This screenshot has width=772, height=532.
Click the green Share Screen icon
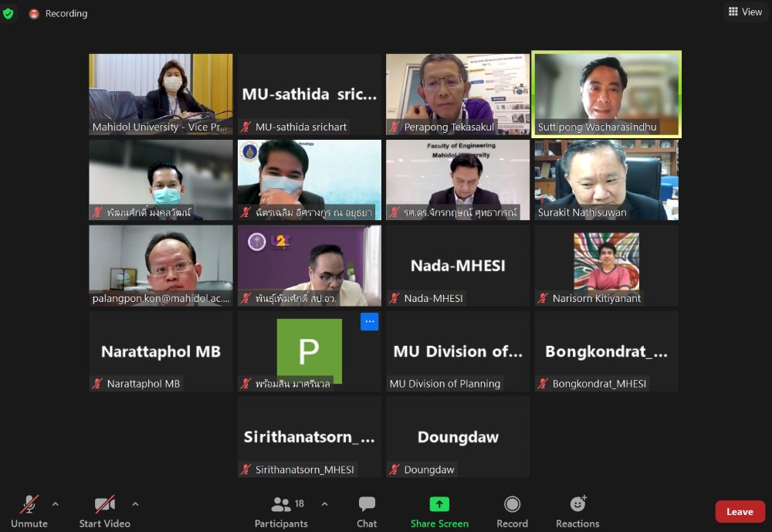tap(439, 504)
